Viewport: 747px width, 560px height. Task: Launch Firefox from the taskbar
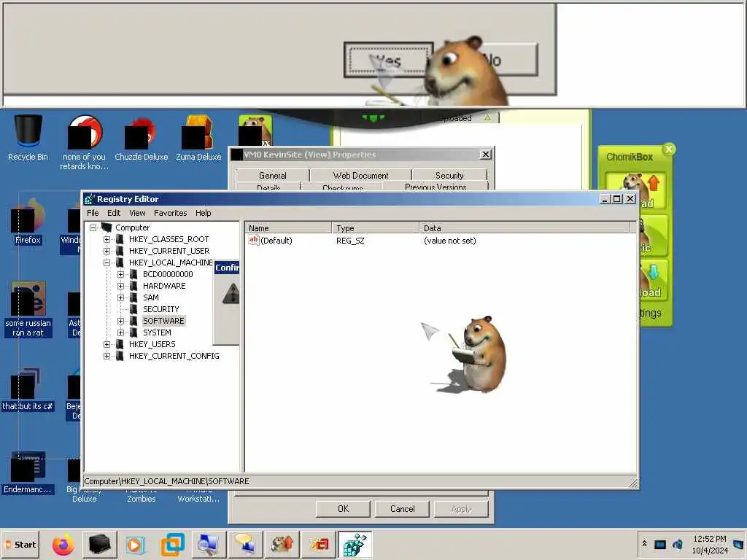63,545
